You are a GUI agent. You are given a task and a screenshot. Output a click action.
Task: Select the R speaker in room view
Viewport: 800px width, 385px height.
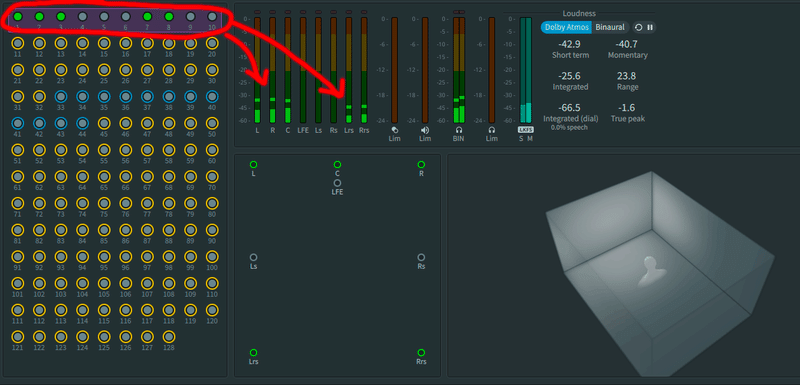point(421,165)
